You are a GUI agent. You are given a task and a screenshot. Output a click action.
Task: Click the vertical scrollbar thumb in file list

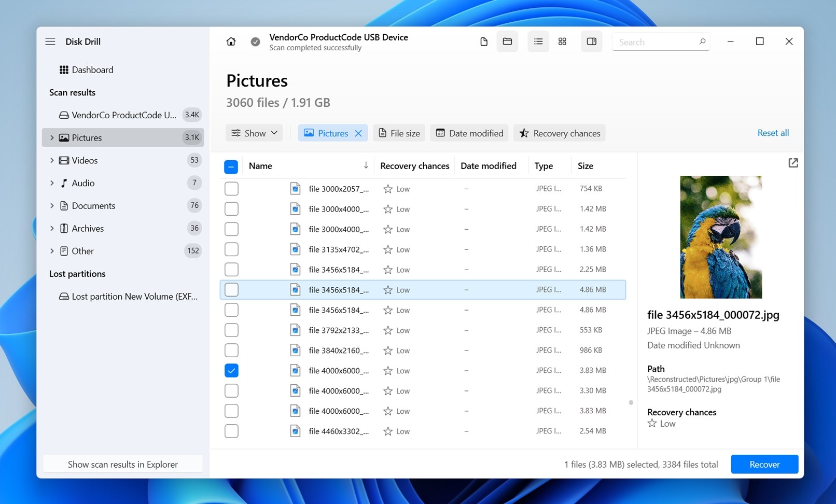(x=631, y=402)
